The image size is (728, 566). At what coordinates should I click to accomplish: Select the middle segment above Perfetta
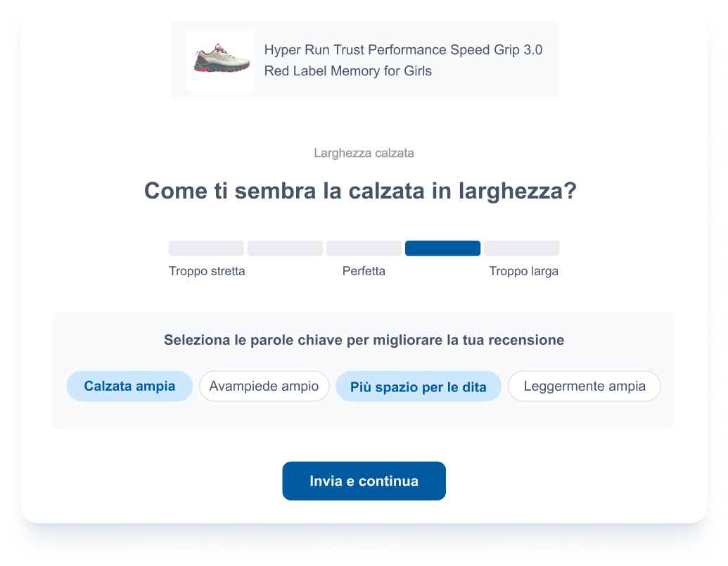click(x=364, y=248)
